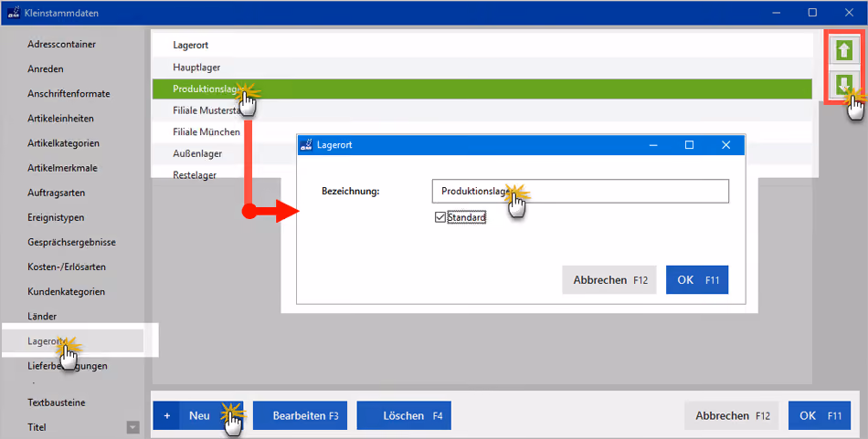Click the Kleinstammdaten app icon in title bar
Image resolution: width=868 pixels, height=439 pixels.
pyautogui.click(x=15, y=12)
